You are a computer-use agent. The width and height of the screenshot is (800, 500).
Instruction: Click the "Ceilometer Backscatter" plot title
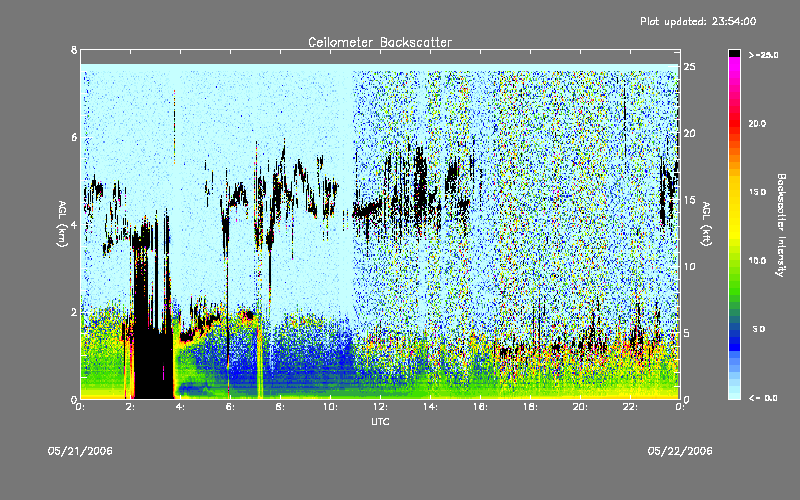coord(380,42)
